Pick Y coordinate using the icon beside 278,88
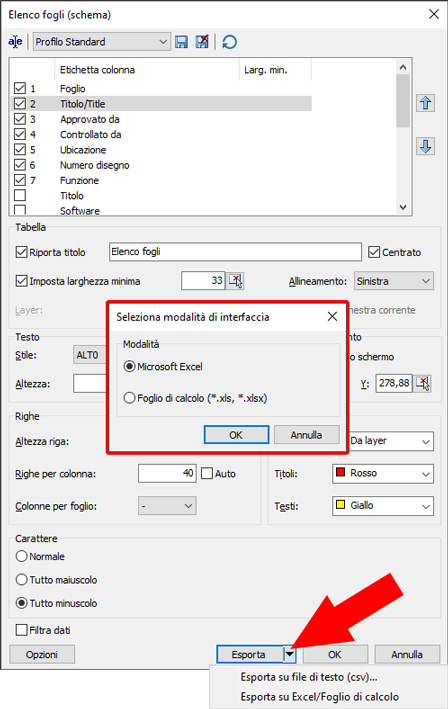The width and height of the screenshot is (448, 709). click(x=423, y=383)
